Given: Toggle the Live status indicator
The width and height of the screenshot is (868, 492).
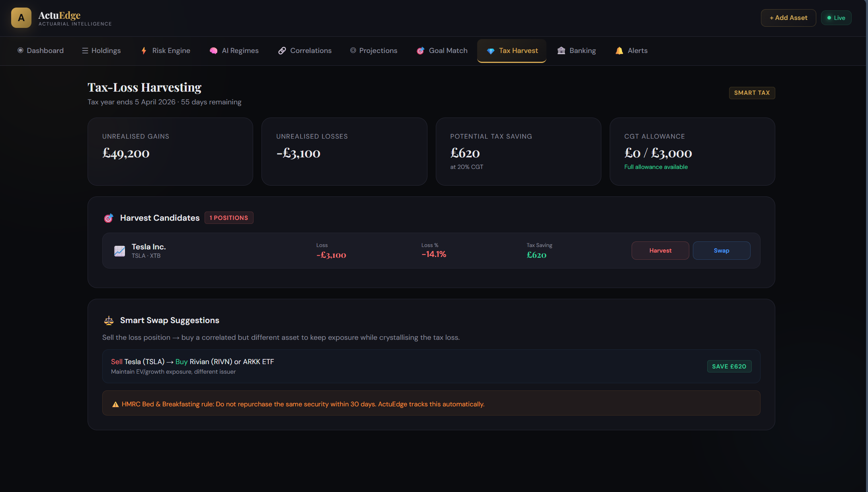Looking at the screenshot, I should [x=836, y=18].
